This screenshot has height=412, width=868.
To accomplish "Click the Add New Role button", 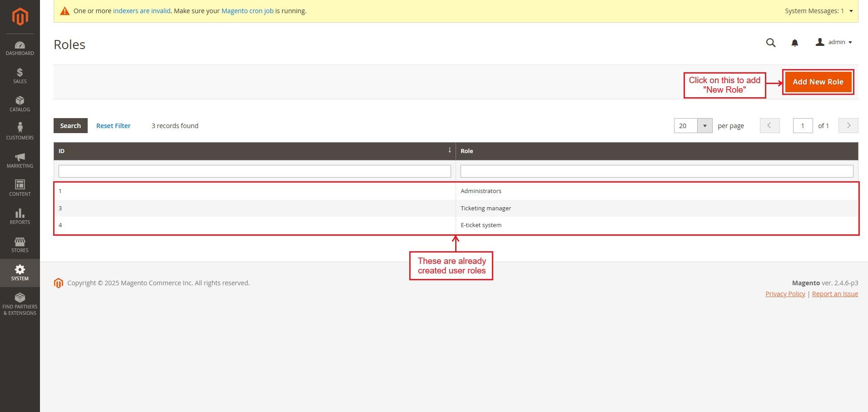I will 818,82.
